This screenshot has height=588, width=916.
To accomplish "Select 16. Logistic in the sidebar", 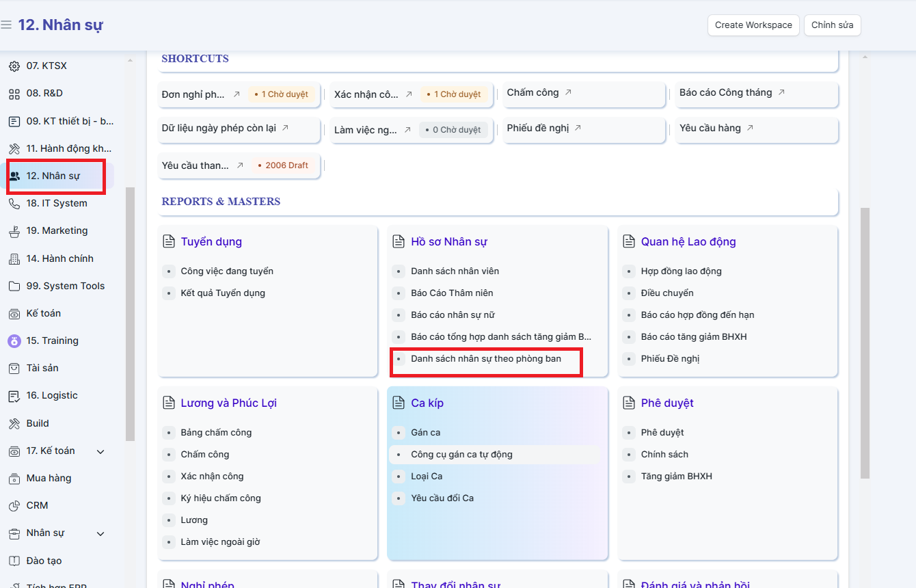I will 52,396.
